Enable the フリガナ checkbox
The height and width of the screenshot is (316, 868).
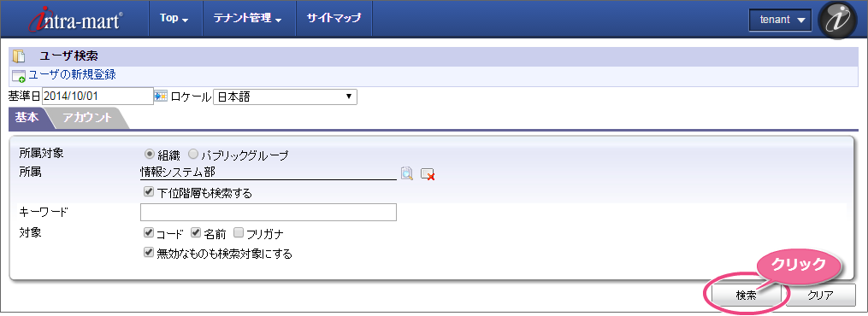[x=239, y=232]
